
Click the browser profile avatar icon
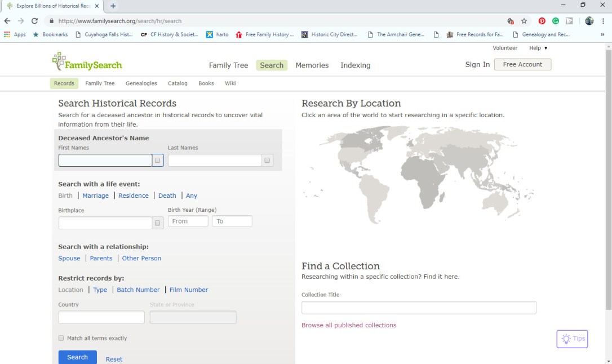588,20
